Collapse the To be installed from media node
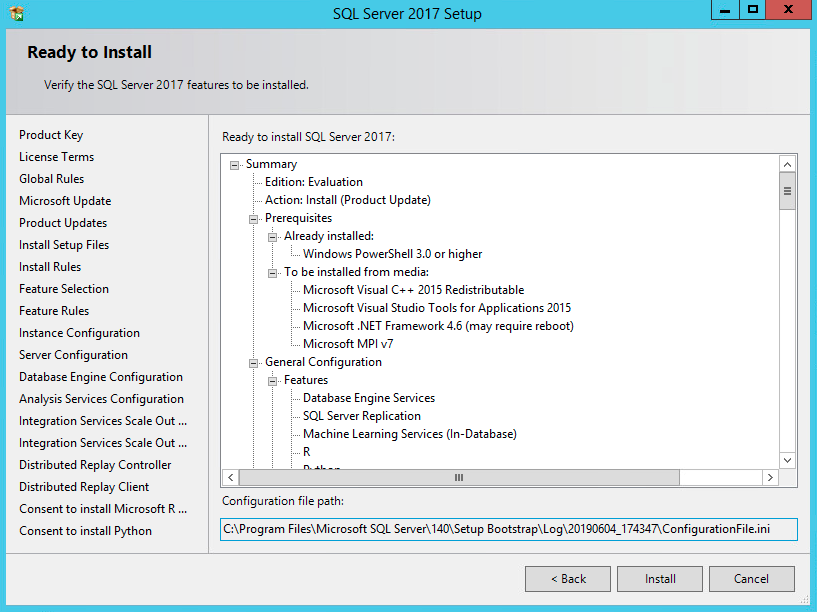This screenshot has width=817, height=612. point(273,273)
